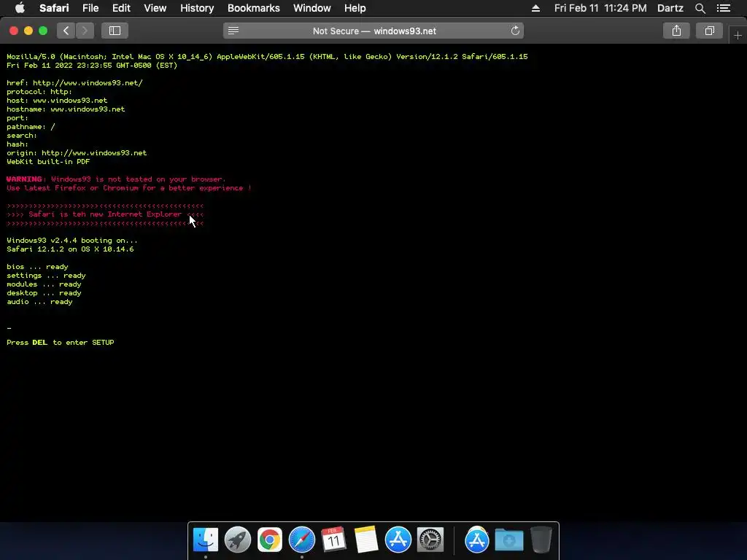The width and height of the screenshot is (747, 560).
Task: Click the Mozilla/5.0 user agent line
Action: tap(267, 56)
